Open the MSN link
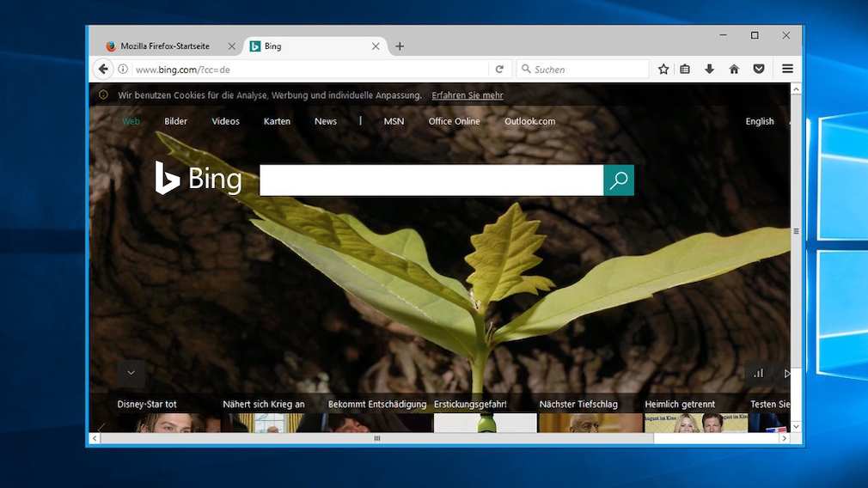 pos(394,121)
